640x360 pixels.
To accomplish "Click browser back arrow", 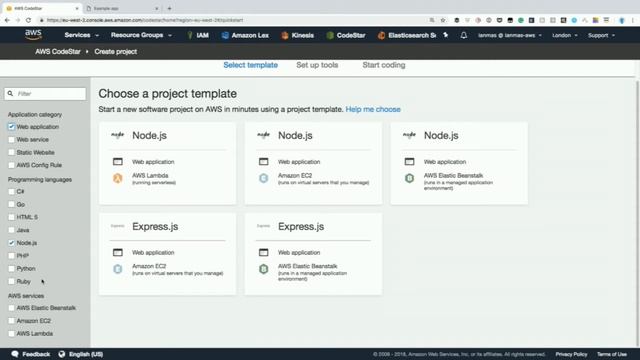I will [7, 20].
